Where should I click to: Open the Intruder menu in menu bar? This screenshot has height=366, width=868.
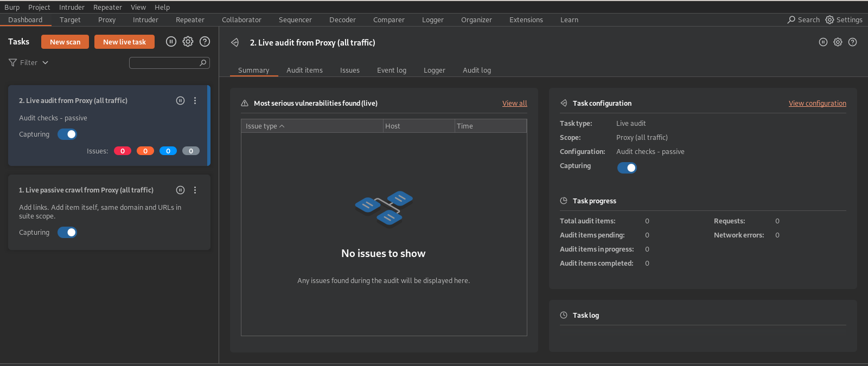pos(72,7)
